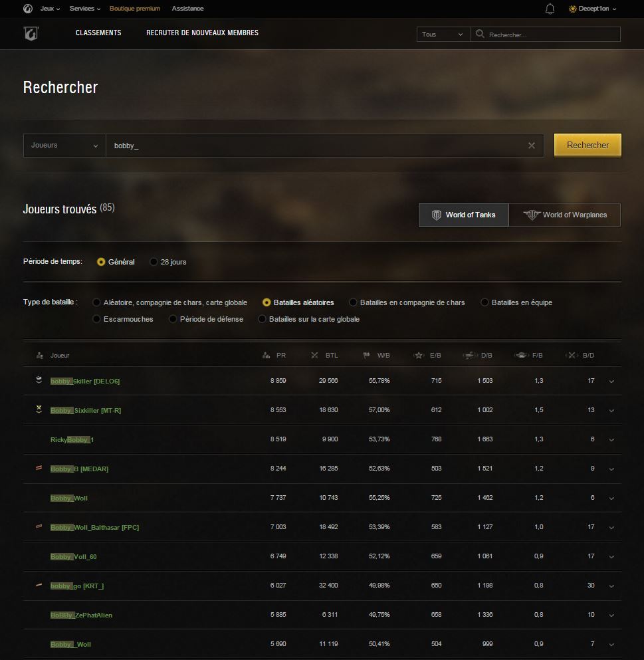Sort by W/B win rate column icon
Image resolution: width=644 pixels, height=660 pixels.
click(366, 356)
